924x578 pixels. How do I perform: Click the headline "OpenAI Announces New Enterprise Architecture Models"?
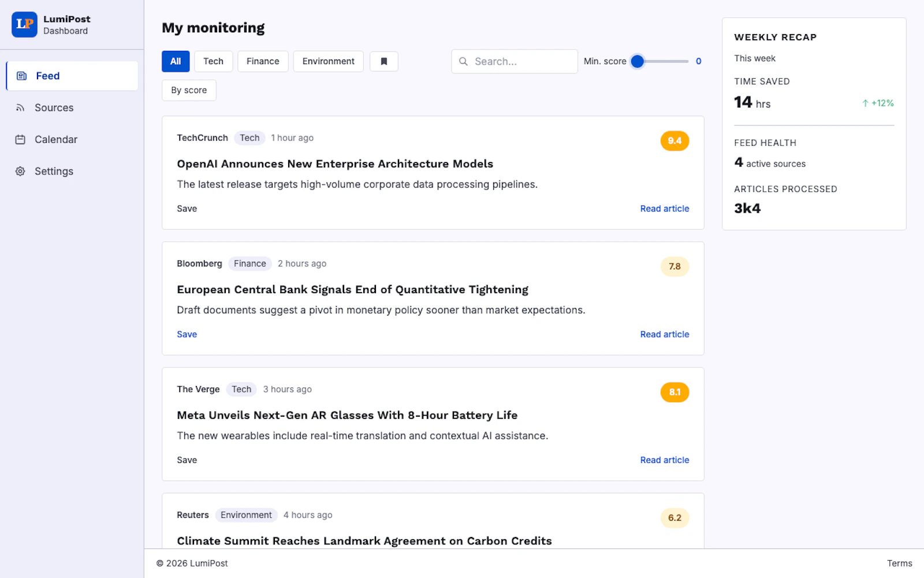(335, 164)
